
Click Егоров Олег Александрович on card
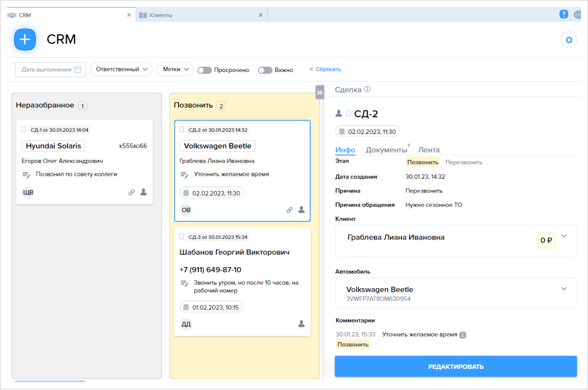(62, 160)
